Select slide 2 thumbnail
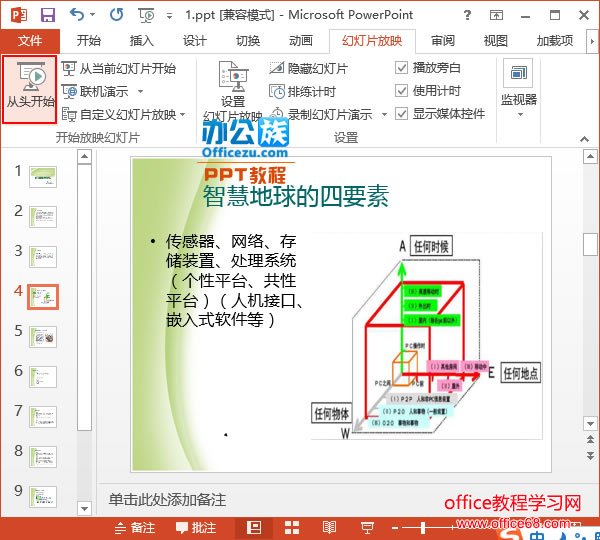This screenshot has height=540, width=600. coord(43,217)
